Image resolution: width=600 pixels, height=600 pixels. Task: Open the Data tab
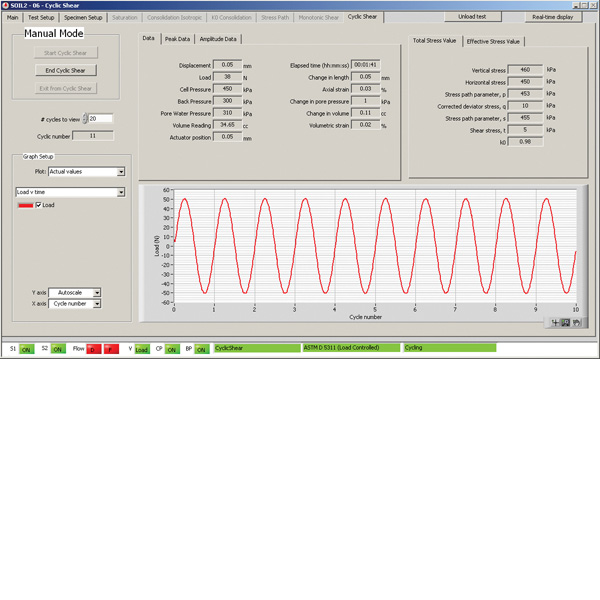[148, 38]
